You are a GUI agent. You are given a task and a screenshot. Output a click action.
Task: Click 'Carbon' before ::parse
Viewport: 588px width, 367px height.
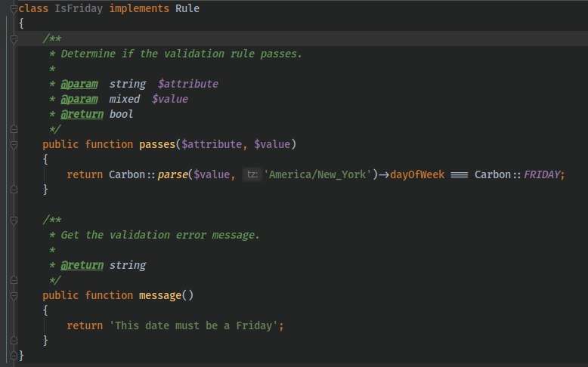(x=127, y=174)
